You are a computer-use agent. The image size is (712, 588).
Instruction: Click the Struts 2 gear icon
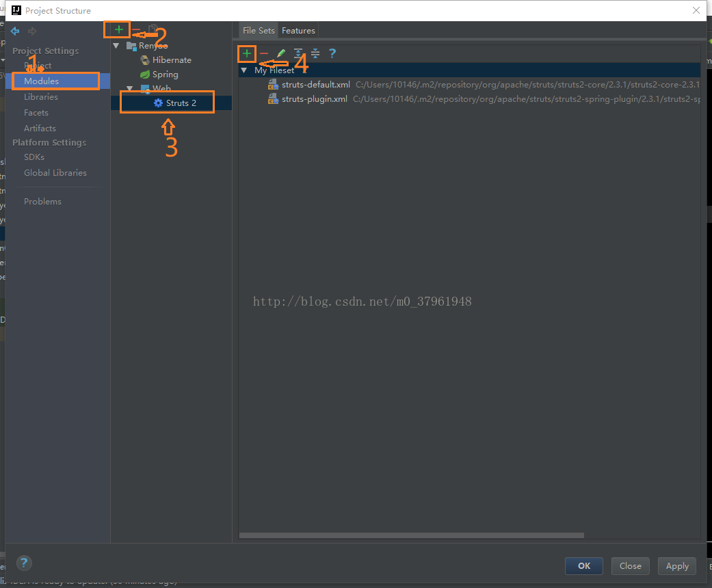tap(158, 103)
